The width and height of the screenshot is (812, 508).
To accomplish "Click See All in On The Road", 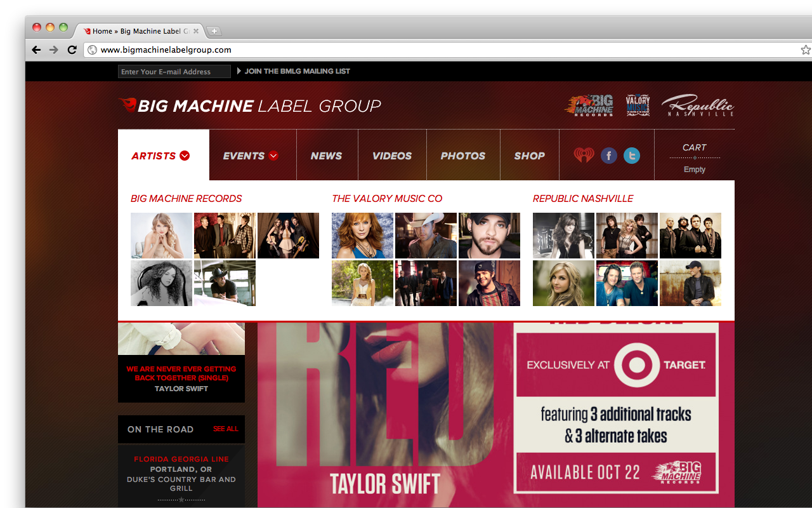I will (x=226, y=429).
